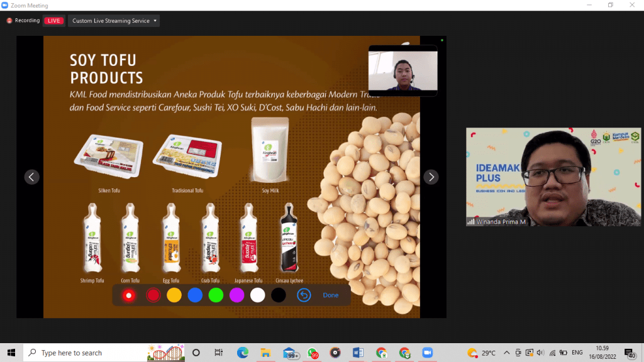This screenshot has width=644, height=362.
Task: Select the presenter's small video thumbnail
Action: coord(403,70)
